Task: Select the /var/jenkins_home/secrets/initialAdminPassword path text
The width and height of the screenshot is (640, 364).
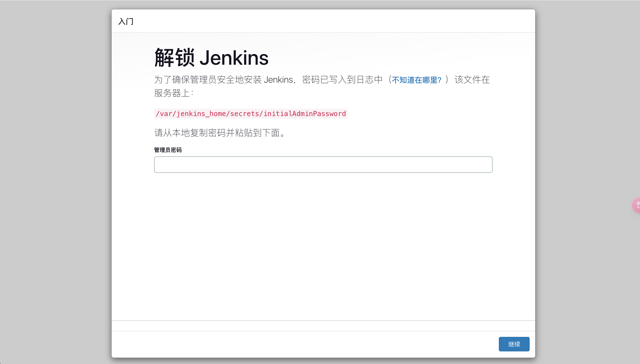Action: click(251, 114)
